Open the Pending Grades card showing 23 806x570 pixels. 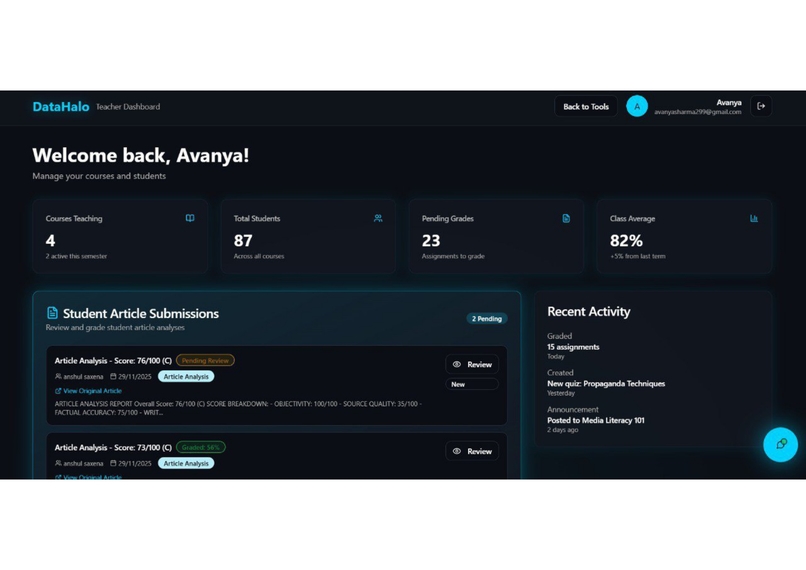tap(496, 236)
